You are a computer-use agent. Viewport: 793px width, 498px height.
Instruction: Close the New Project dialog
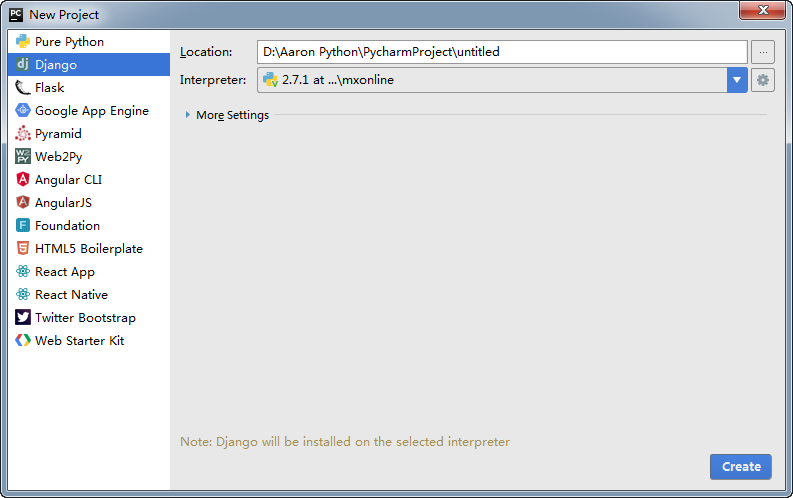(x=763, y=10)
